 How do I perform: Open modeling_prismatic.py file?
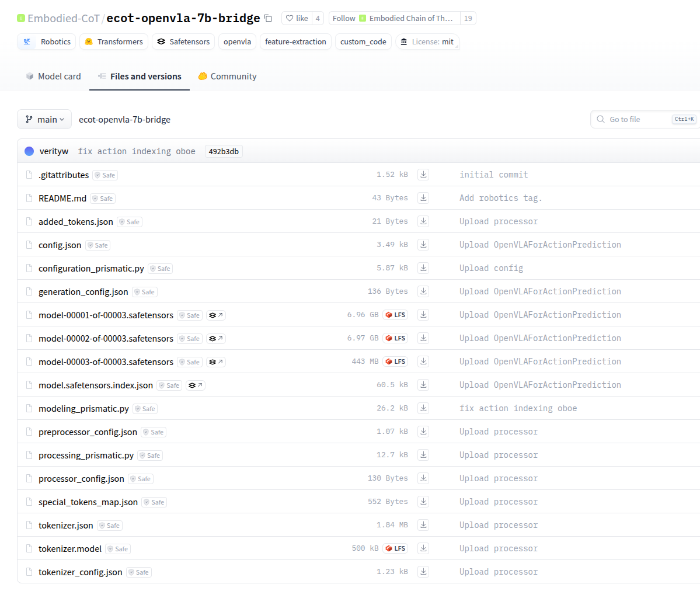(83, 409)
